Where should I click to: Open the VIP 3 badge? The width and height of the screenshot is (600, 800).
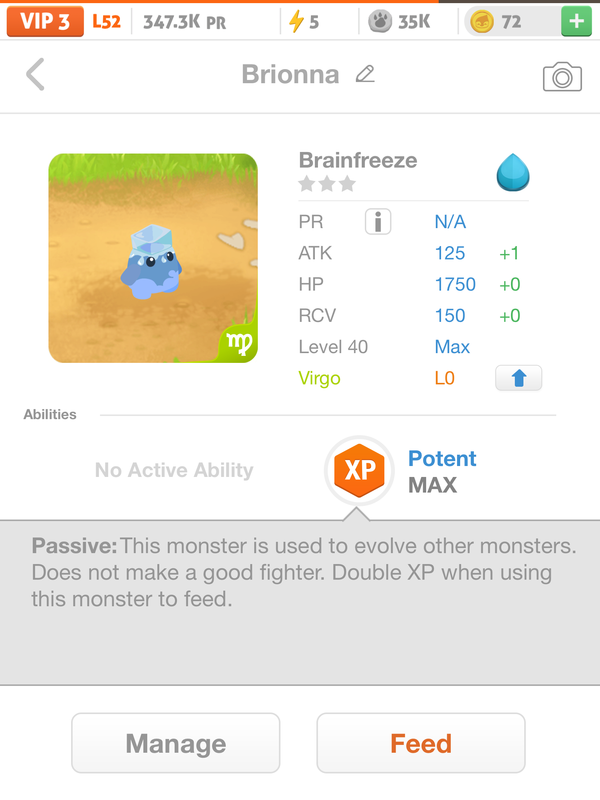pyautogui.click(x=44, y=22)
